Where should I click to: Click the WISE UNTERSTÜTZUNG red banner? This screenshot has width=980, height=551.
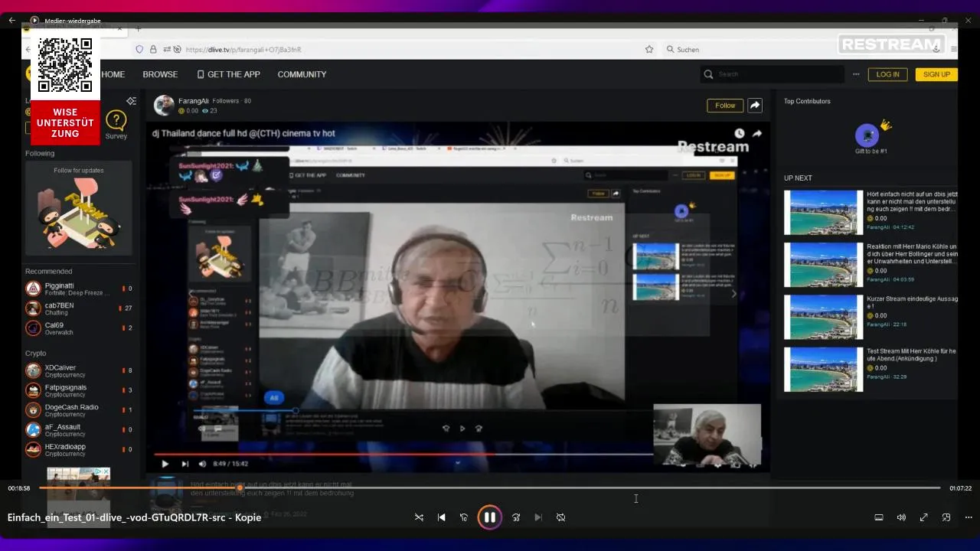65,122
